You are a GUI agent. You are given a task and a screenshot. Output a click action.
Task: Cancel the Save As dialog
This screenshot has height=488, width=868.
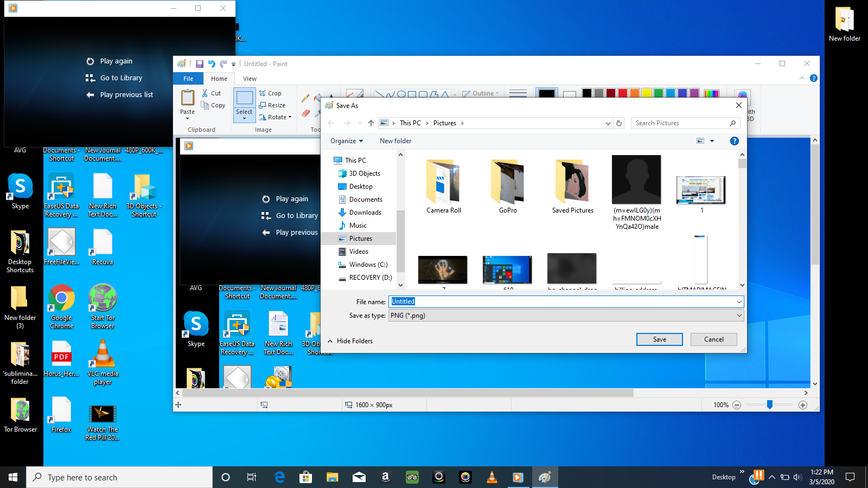pos(714,339)
